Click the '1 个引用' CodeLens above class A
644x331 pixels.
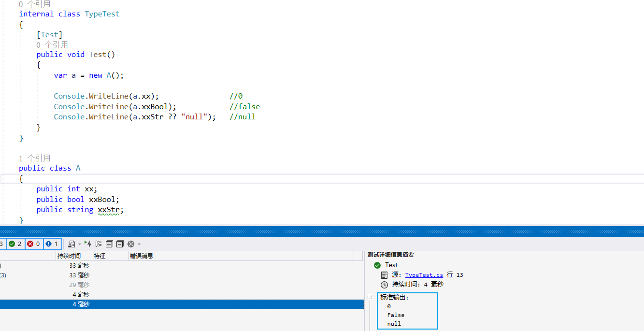(x=35, y=158)
